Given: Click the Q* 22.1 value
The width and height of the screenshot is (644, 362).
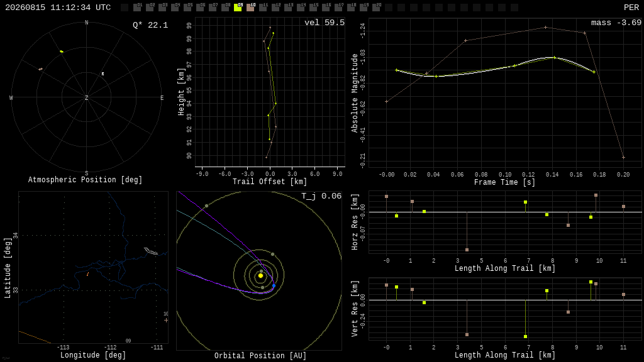Looking at the screenshot, I should (x=150, y=25).
